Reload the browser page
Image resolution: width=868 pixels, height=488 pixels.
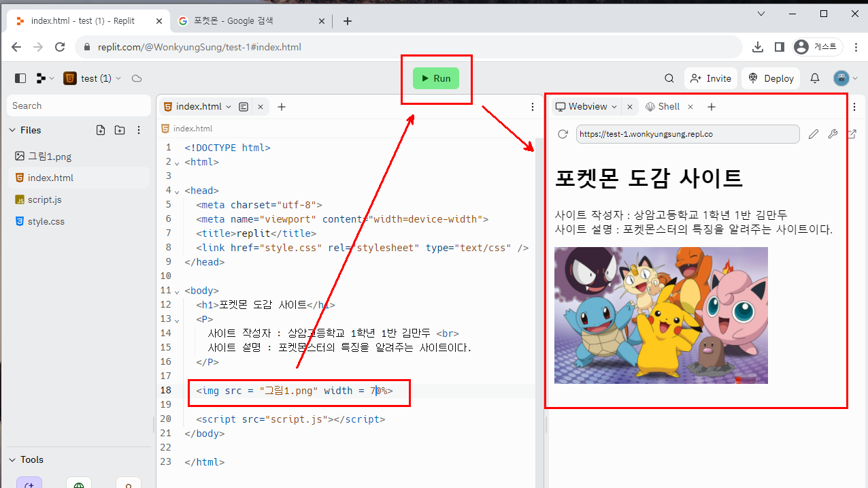pyautogui.click(x=60, y=47)
